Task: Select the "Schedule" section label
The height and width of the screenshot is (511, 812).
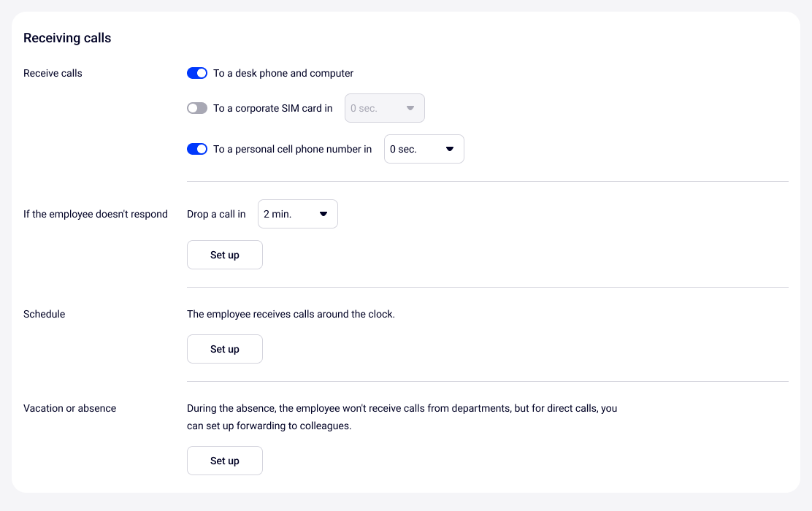Action: click(45, 314)
